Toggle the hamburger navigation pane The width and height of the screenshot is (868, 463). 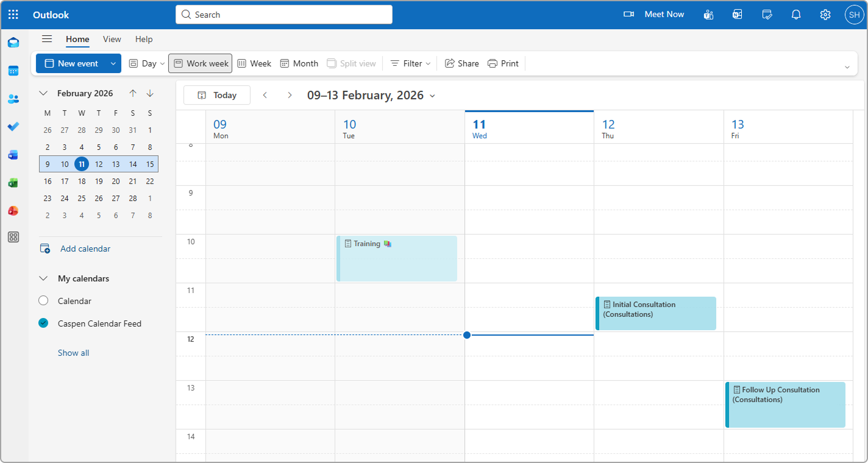(x=47, y=39)
